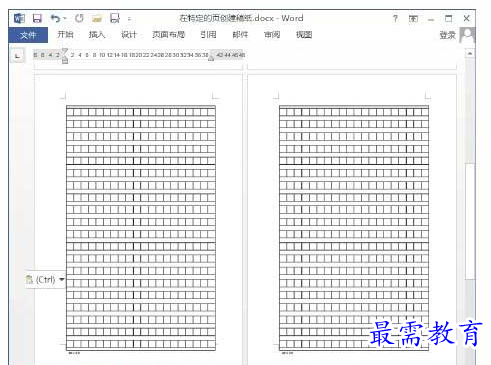Image resolution: width=491 pixels, height=365 pixels.
Task: Click inside the second page's manuscript grid
Action: pos(354,228)
